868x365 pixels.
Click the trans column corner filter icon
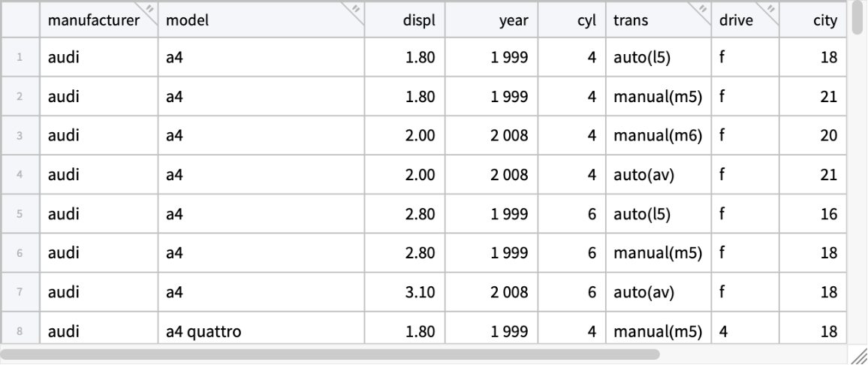pos(702,9)
